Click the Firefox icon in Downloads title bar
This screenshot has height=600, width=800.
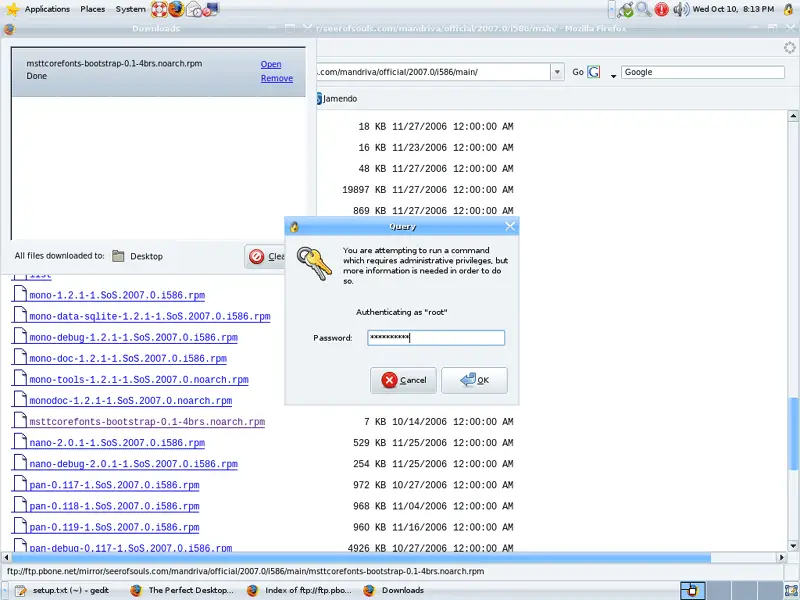[x=9, y=29]
